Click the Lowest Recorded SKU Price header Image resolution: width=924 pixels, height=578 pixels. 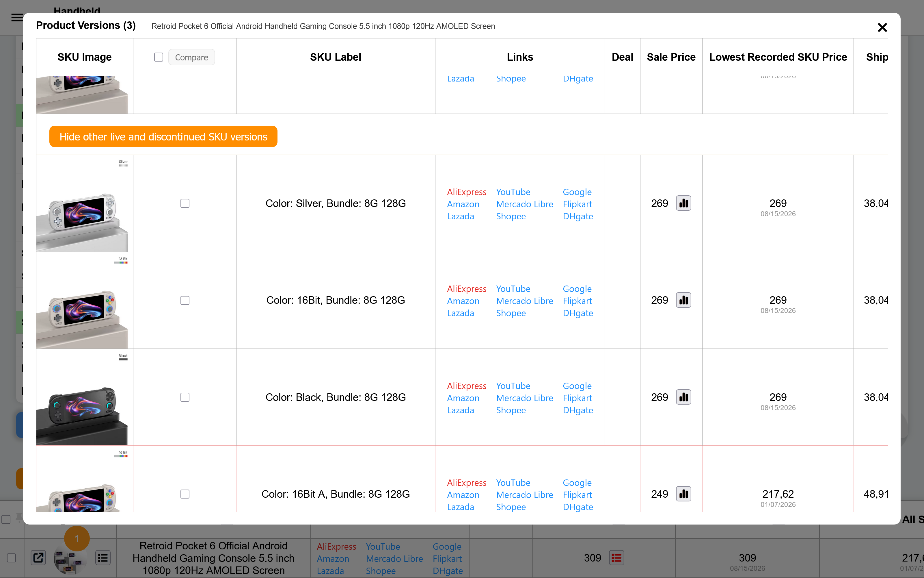[778, 57]
